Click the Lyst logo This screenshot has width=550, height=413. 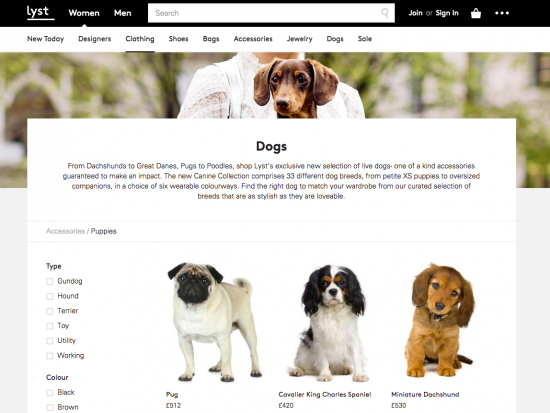[x=40, y=13]
